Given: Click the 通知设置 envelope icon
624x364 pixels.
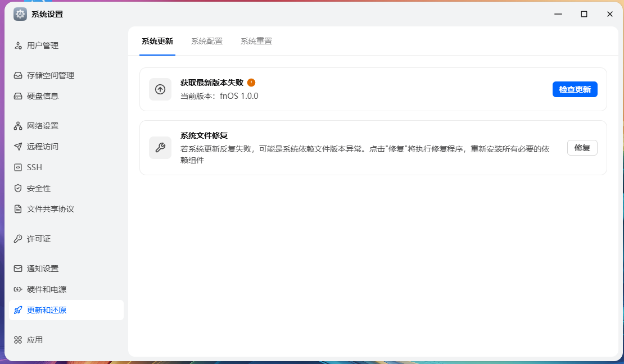Looking at the screenshot, I should tap(18, 269).
